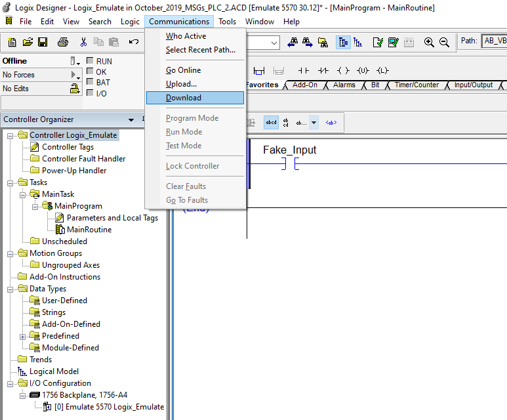Select Parameters and Local Tags item

click(x=112, y=218)
